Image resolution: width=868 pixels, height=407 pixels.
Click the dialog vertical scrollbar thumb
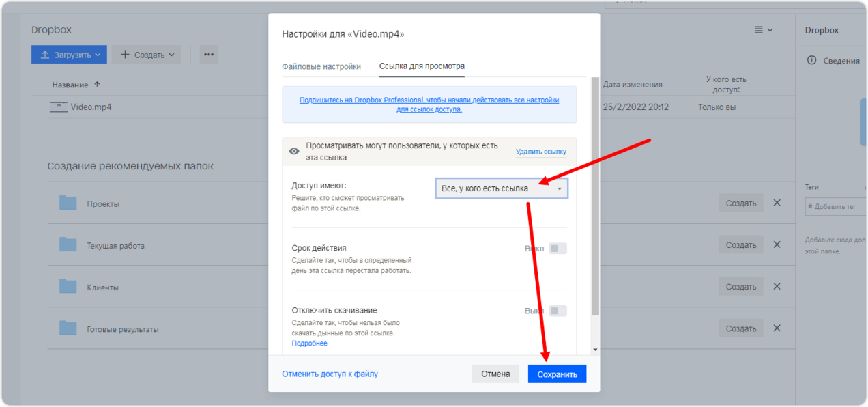(595, 197)
